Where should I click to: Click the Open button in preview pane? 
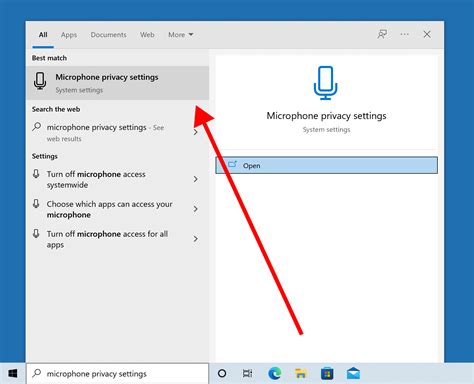point(326,165)
